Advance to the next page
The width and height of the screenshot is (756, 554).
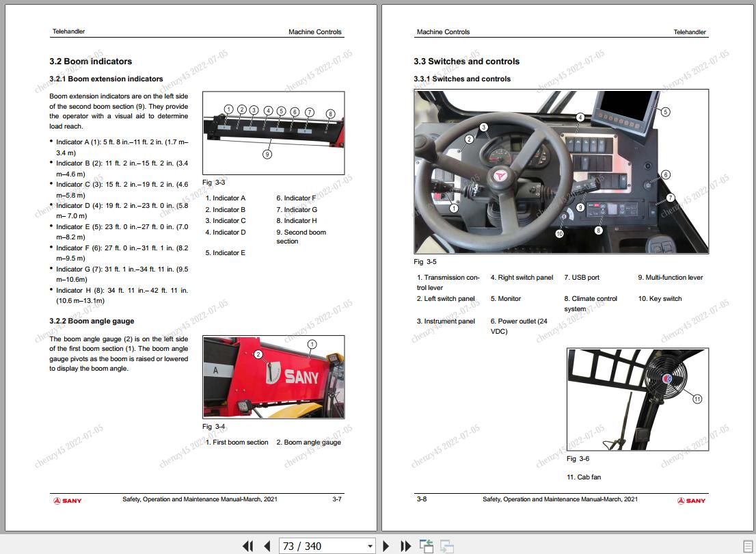[386, 546]
